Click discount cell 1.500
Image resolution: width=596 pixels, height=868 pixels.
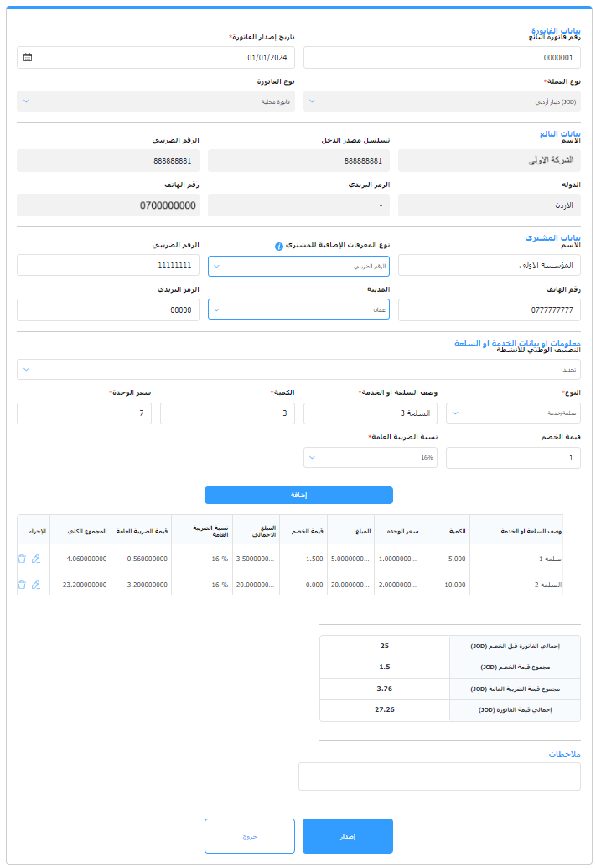[x=314, y=559]
